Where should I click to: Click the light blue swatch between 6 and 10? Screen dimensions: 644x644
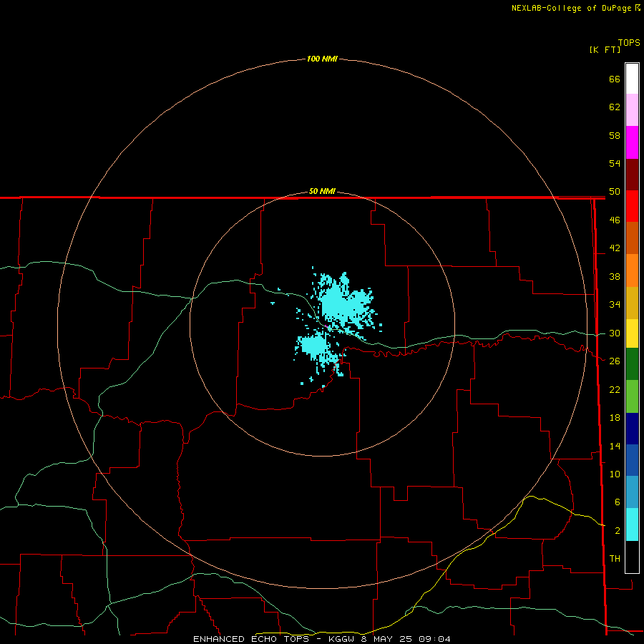coord(632,492)
